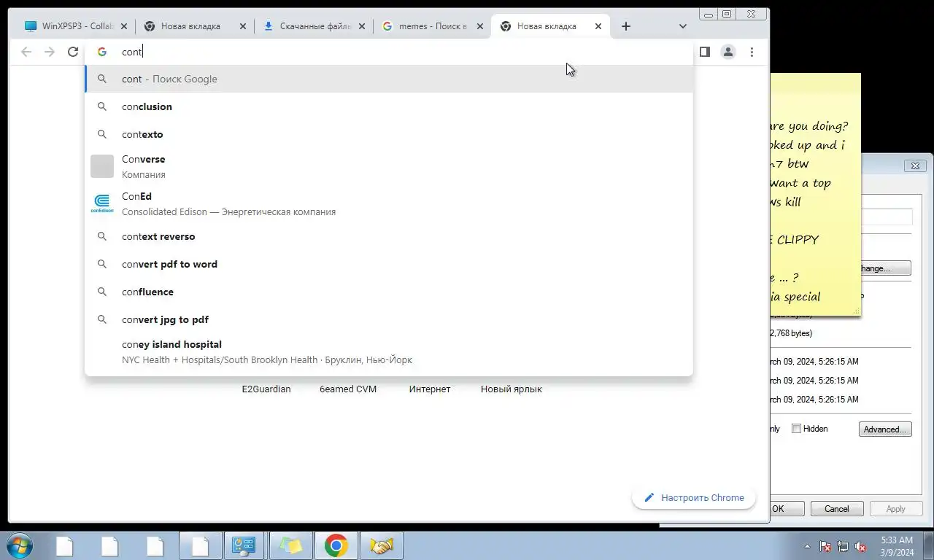934x560 pixels.
Task: Open the 6eamed CVM shortcut
Action: pos(348,389)
